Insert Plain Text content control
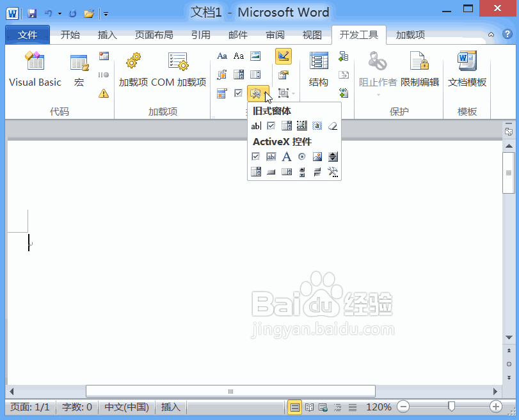 click(x=239, y=56)
